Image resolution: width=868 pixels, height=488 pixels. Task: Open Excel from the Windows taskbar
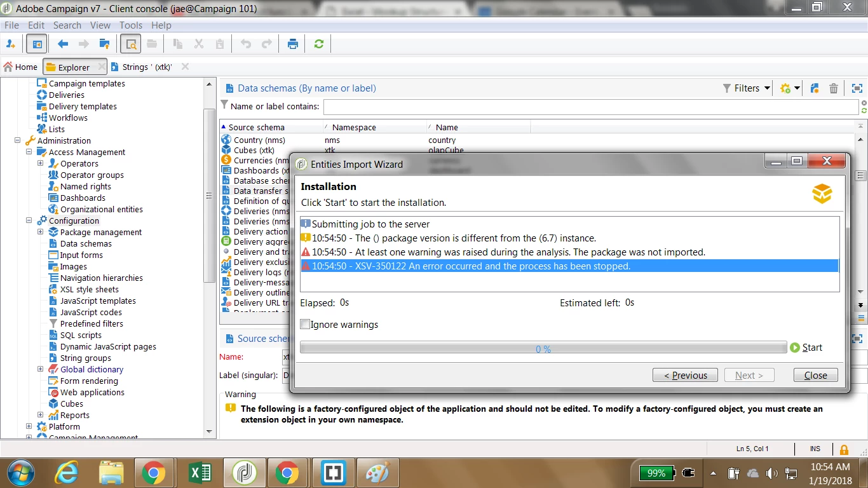(201, 473)
